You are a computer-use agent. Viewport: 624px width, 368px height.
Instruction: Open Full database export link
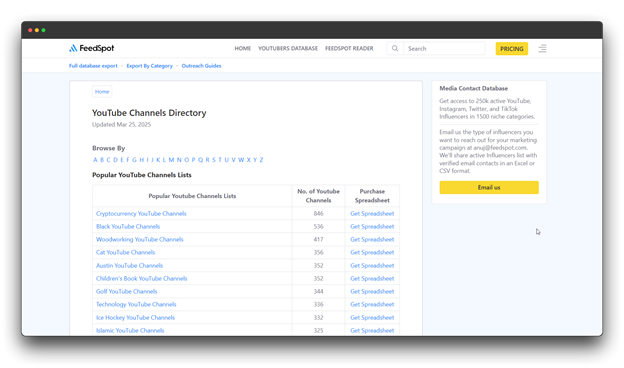pos(93,66)
